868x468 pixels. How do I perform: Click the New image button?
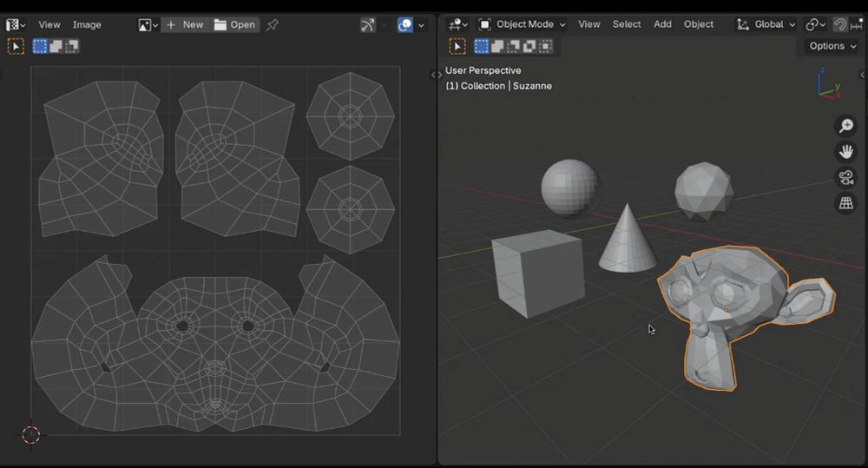coord(185,25)
